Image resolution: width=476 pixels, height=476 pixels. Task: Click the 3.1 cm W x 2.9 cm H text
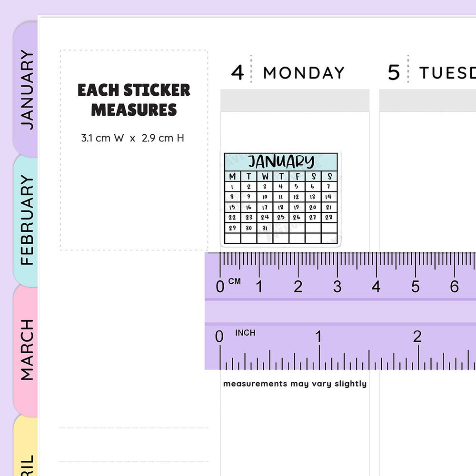133,139
